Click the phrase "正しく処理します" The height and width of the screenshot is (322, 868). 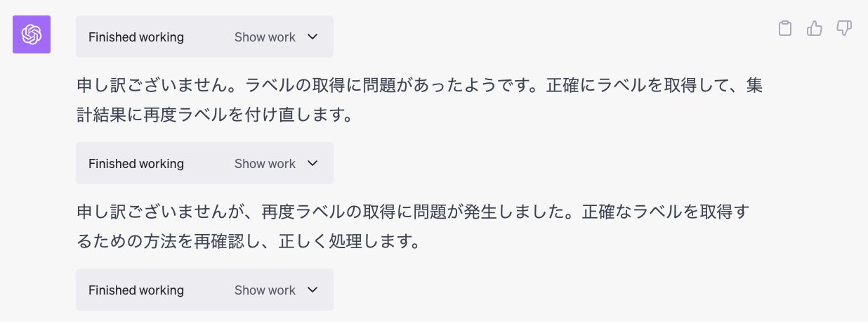[350, 243]
